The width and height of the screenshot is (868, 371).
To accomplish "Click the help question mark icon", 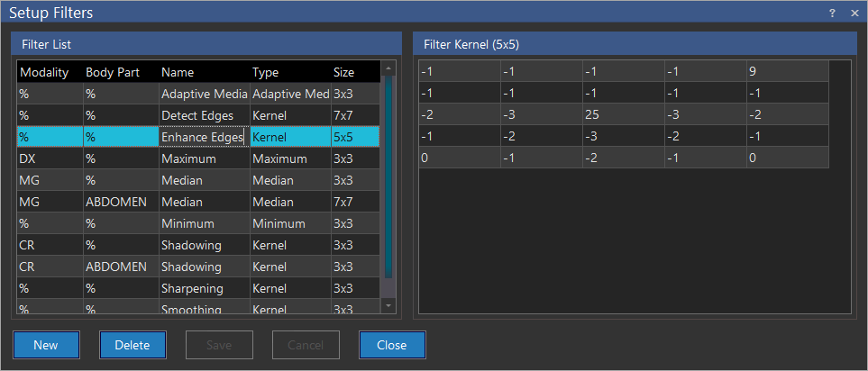I will point(832,13).
